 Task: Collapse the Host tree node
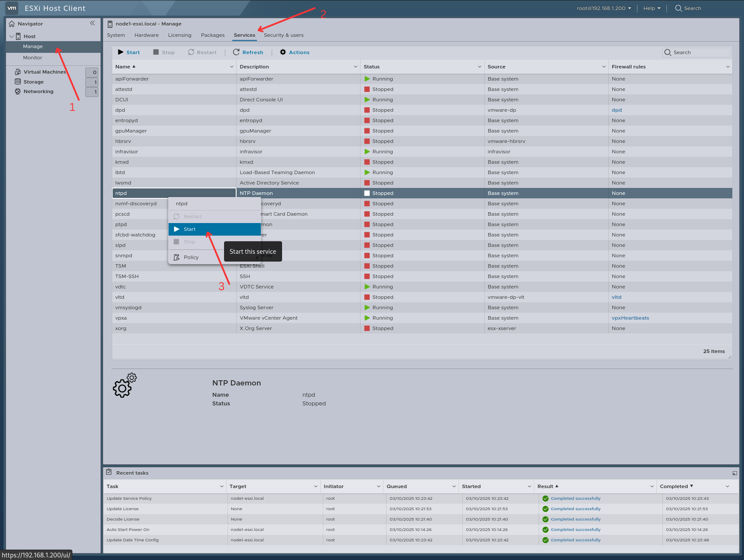(11, 36)
